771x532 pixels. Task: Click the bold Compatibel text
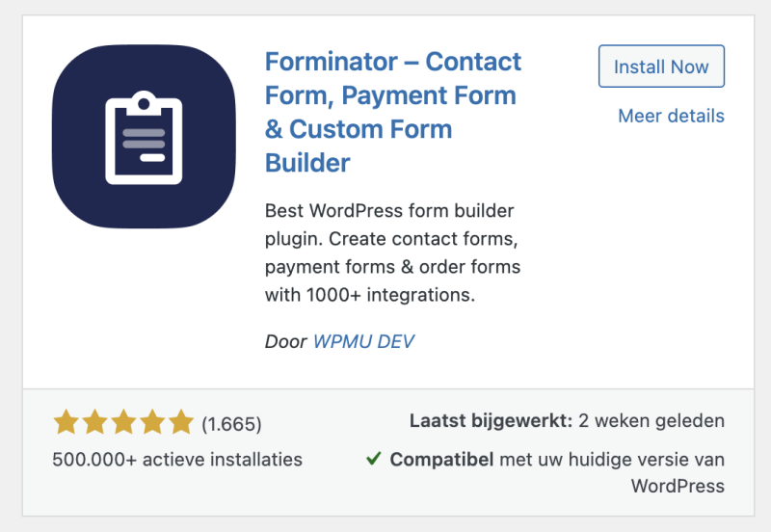click(441, 460)
